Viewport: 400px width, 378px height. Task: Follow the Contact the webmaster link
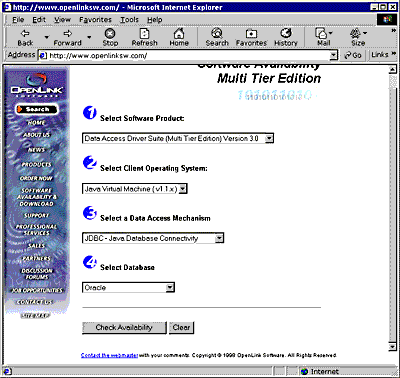(x=109, y=355)
